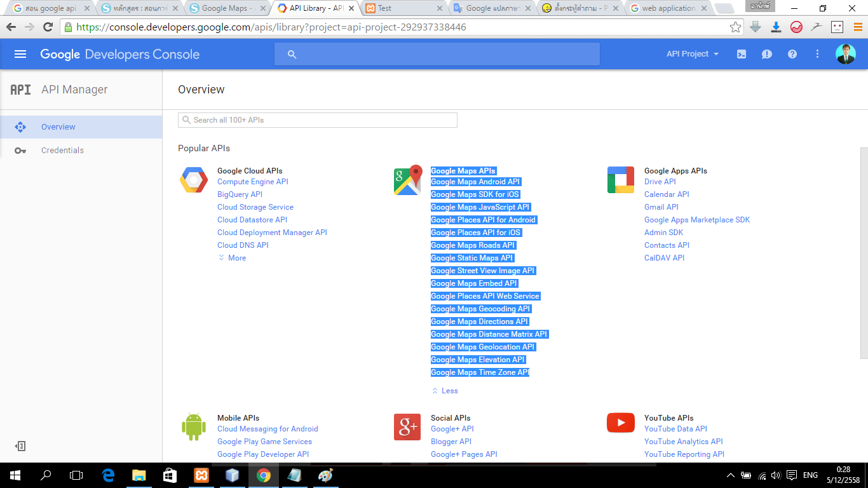Open the Paint palette taskbar icon
Image resolution: width=868 pixels, height=488 pixels.
pyautogui.click(x=325, y=475)
